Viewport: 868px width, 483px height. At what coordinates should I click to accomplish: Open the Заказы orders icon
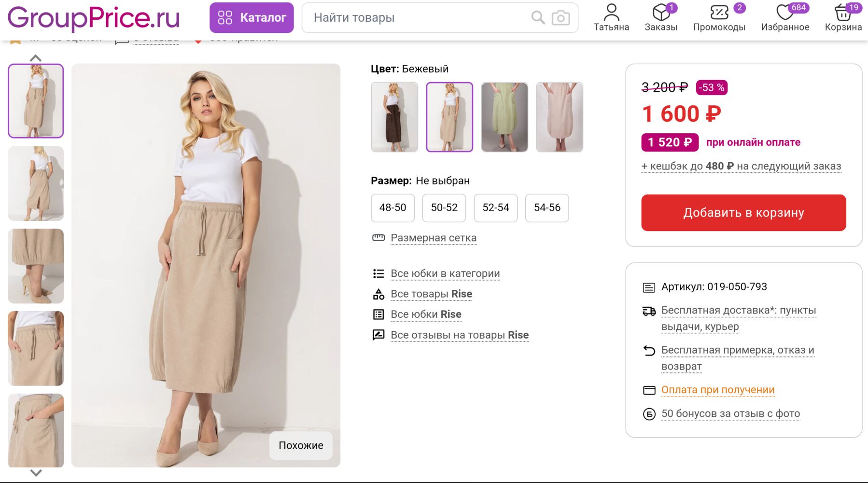point(660,13)
